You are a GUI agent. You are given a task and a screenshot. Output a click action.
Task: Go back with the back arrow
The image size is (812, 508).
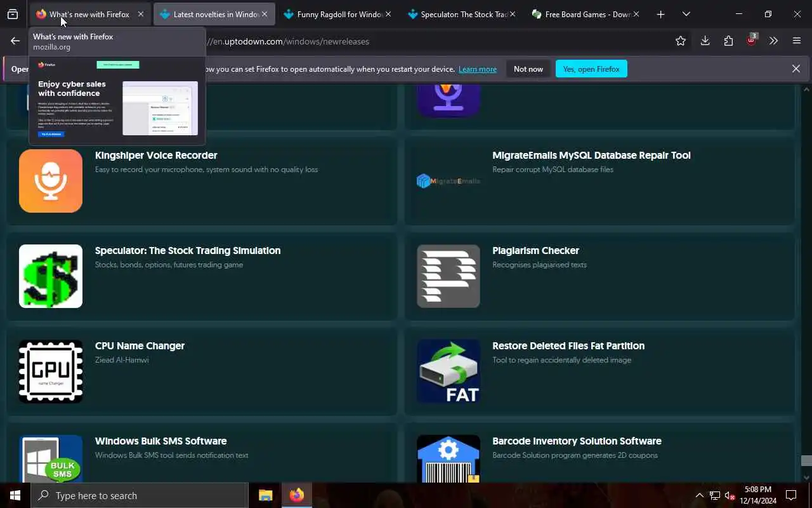15,41
